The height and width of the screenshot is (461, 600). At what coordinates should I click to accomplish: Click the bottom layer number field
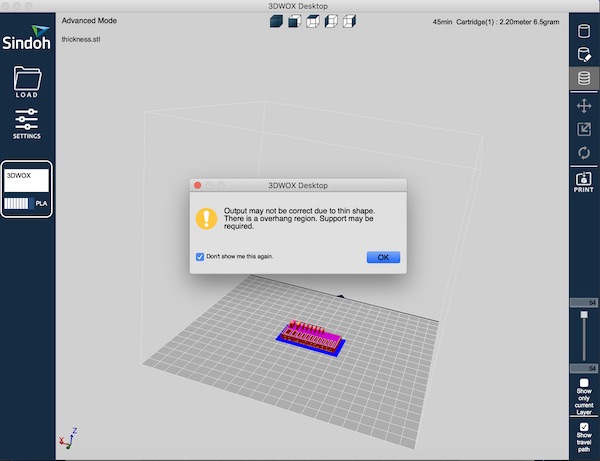[584, 368]
